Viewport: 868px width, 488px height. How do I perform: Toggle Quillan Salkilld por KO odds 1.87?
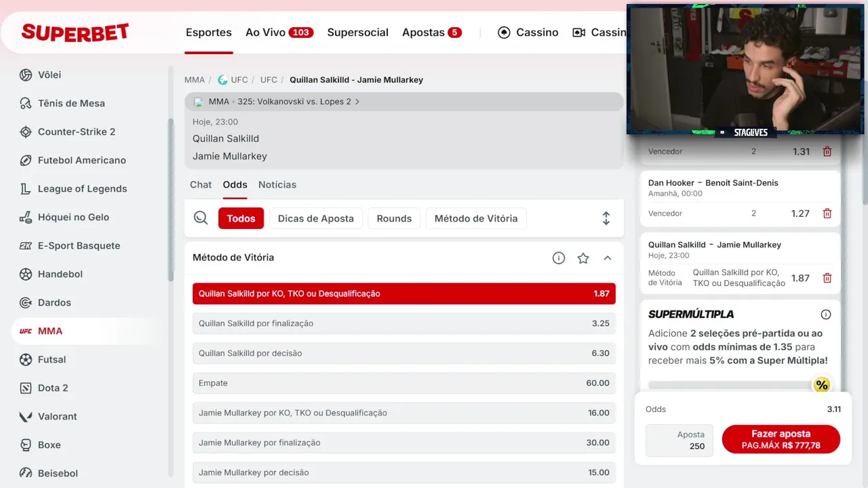[404, 293]
